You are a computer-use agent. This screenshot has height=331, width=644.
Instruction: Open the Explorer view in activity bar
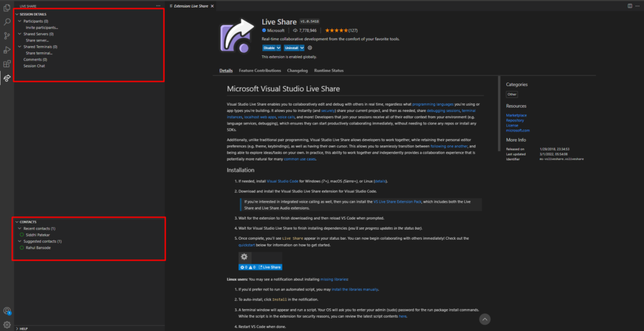pos(6,8)
